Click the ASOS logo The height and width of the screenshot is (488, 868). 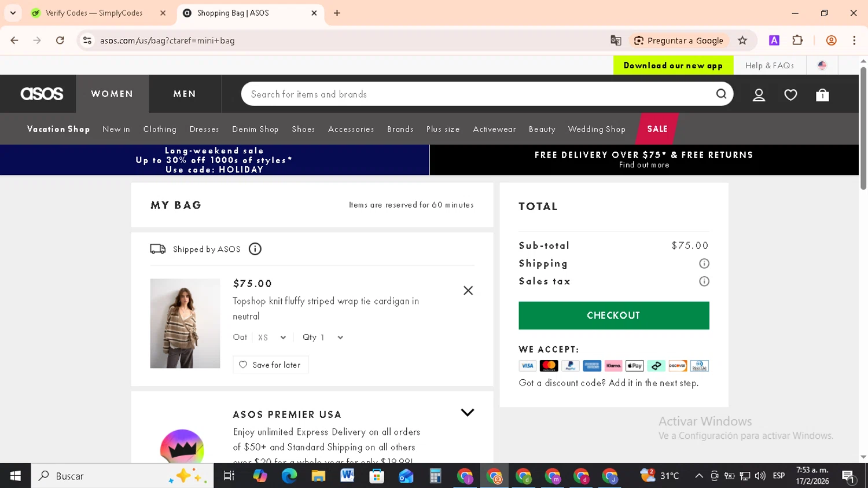[42, 94]
